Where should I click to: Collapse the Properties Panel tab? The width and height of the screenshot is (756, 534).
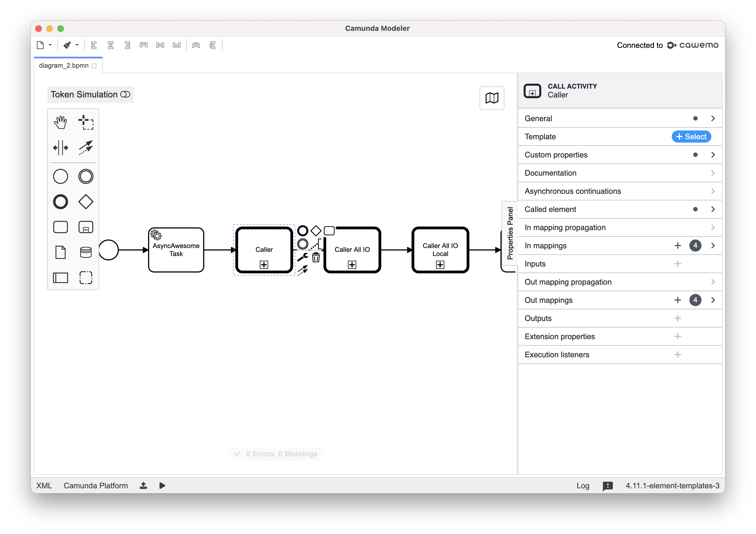tap(510, 234)
